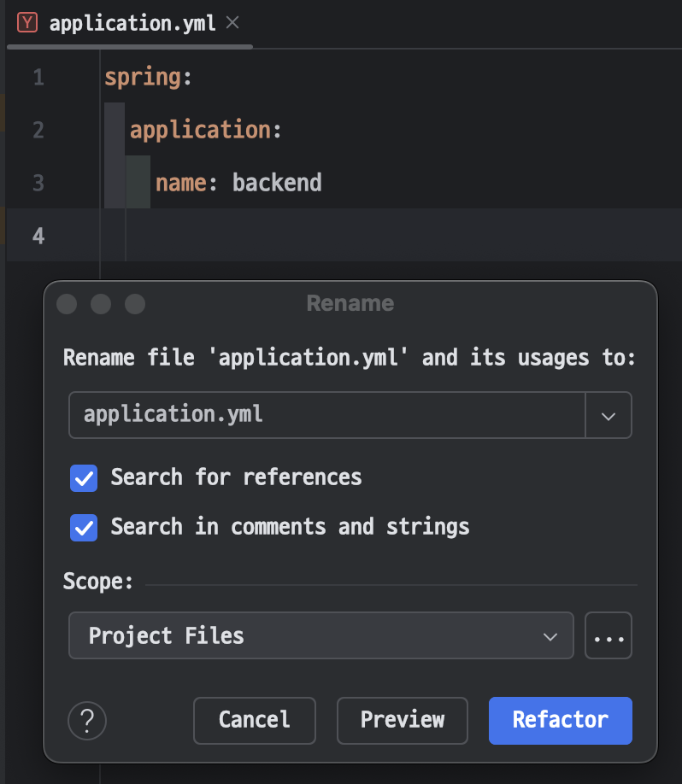
Task: Click the 'spring' key in the editor
Action: pos(143,79)
